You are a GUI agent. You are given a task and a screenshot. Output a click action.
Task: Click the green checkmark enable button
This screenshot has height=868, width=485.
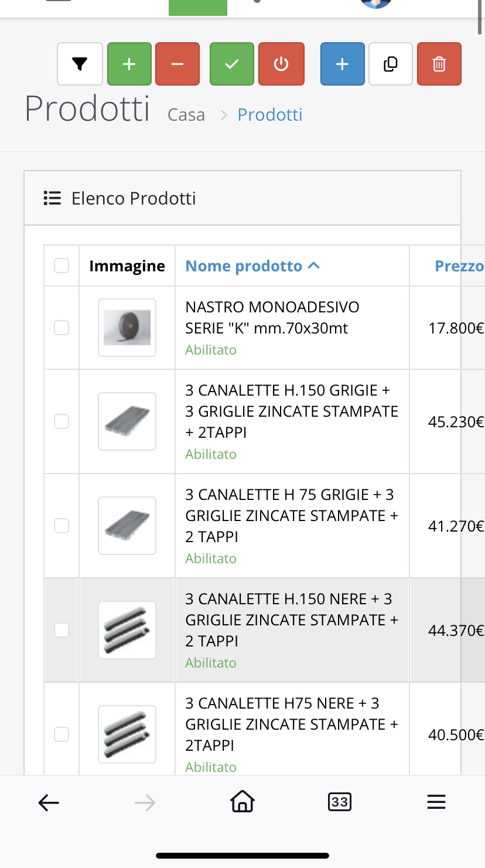232,64
